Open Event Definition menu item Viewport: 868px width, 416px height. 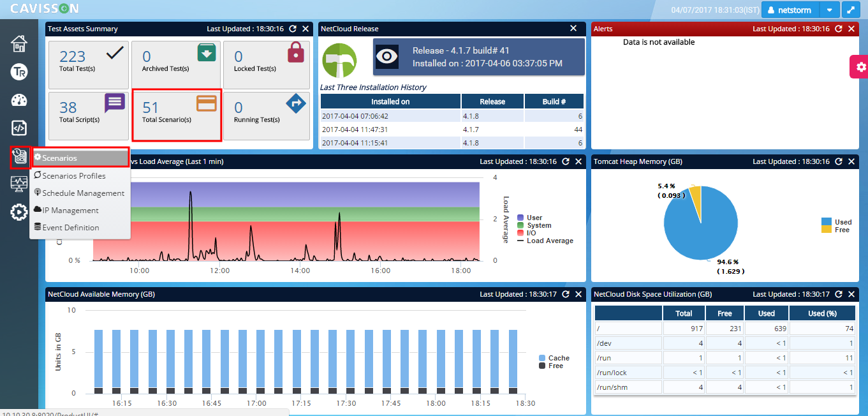(80, 227)
